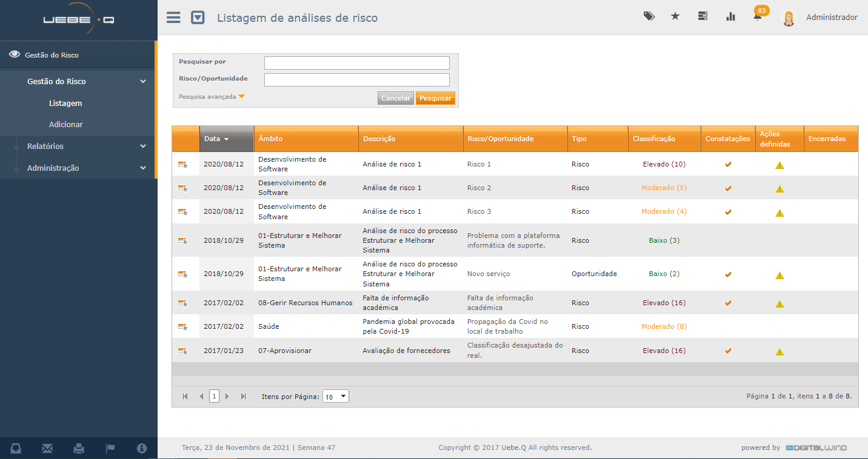Open notifications bell with 83 badge
Screen dimensions: 868x459
(758, 16)
